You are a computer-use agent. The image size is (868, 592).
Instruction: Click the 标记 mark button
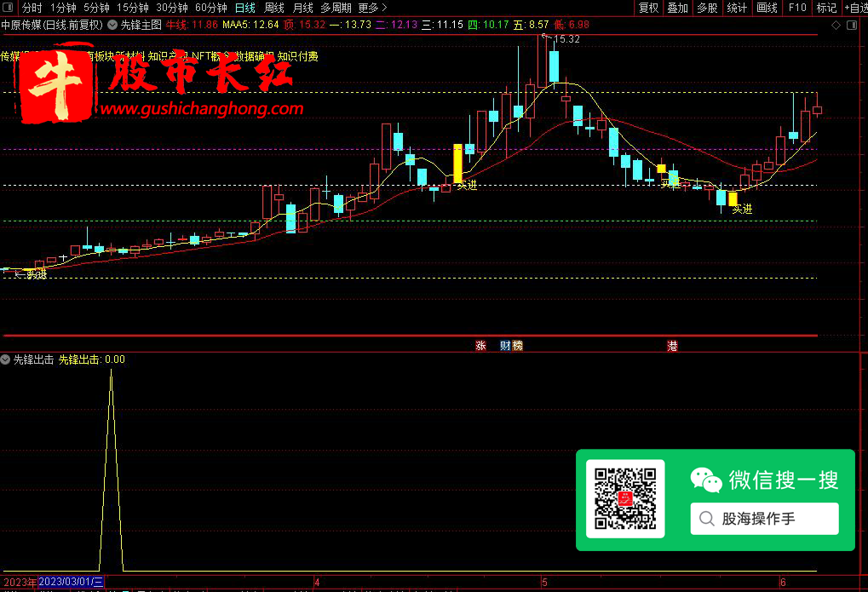[x=826, y=8]
